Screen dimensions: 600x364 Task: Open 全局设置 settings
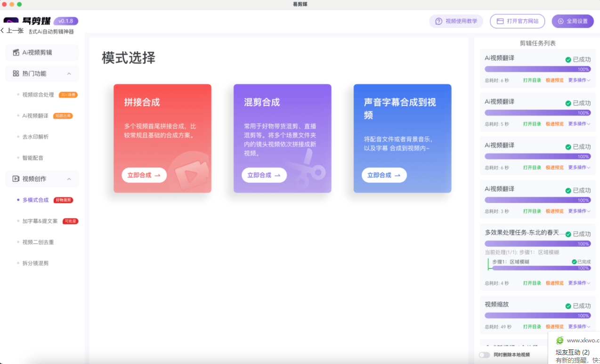click(572, 21)
